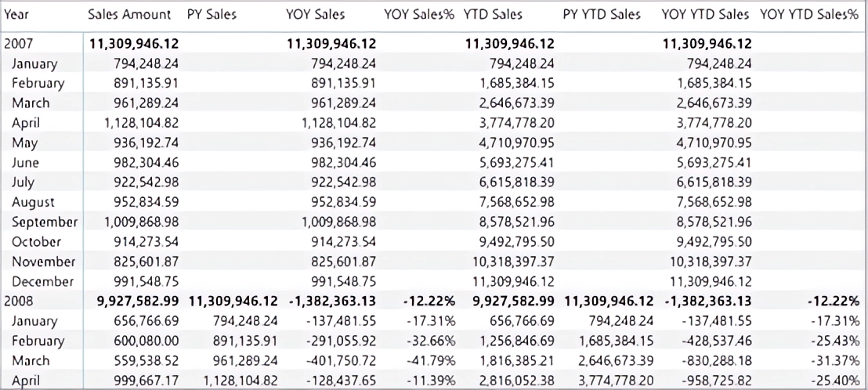Sort by Sales Amount column header
868x390 pixels.
129,15
